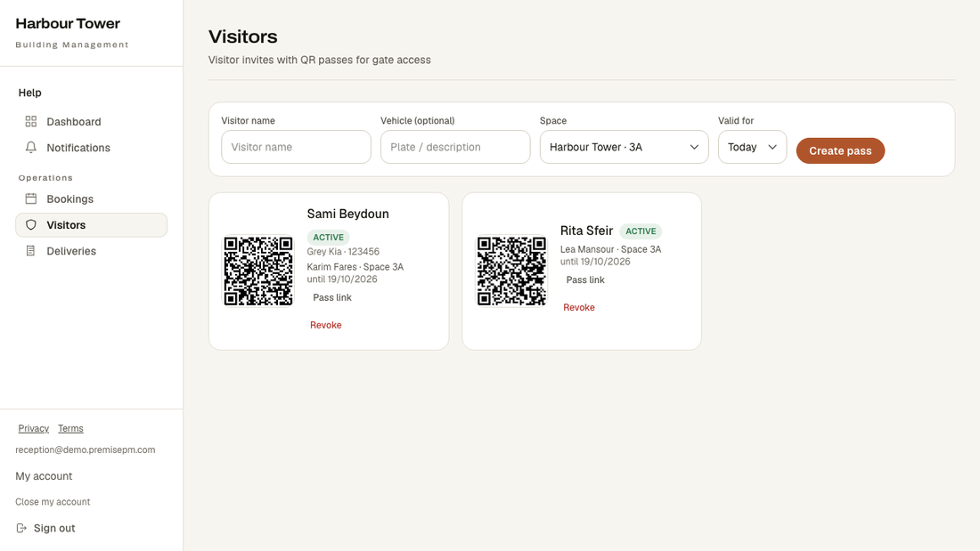Open the My account menu item
980x551 pixels.
pos(44,476)
